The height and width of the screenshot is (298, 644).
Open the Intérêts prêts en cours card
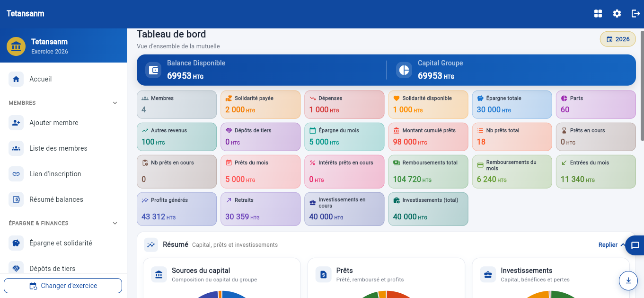coord(344,172)
